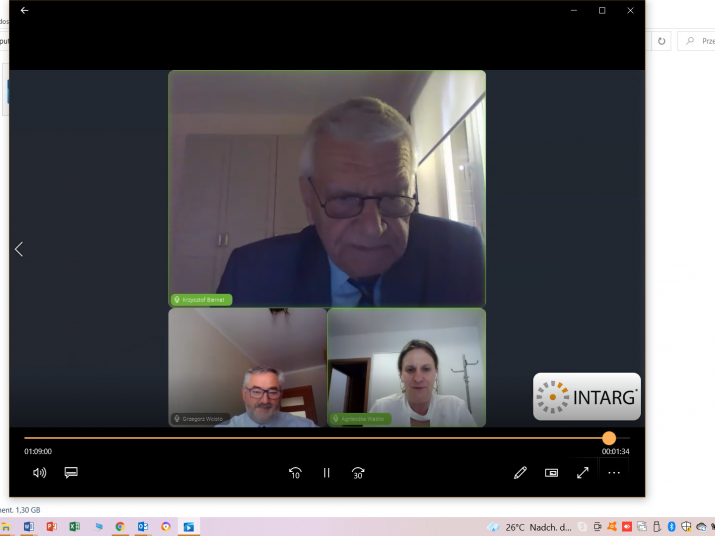
Task: Skip forward 30 seconds
Action: click(358, 473)
